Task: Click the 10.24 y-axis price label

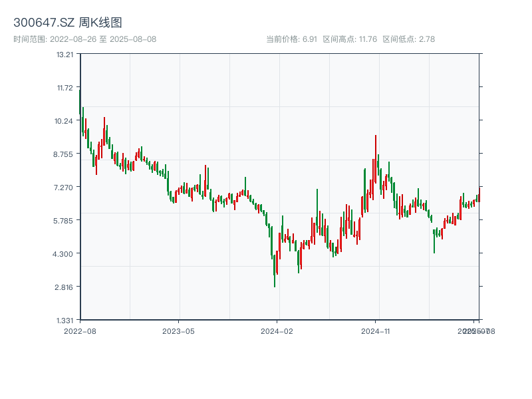Action: coord(65,121)
